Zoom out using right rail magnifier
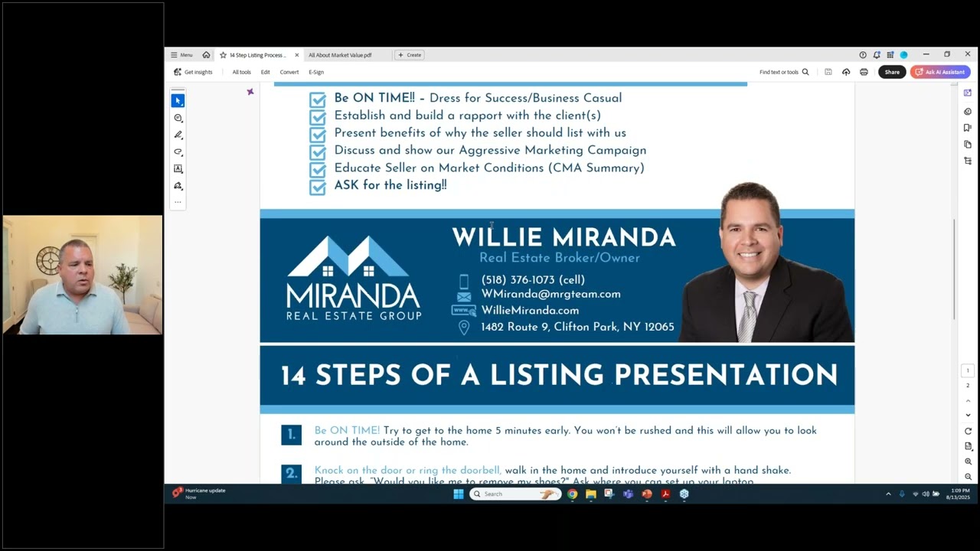980x551 pixels. coord(968,477)
